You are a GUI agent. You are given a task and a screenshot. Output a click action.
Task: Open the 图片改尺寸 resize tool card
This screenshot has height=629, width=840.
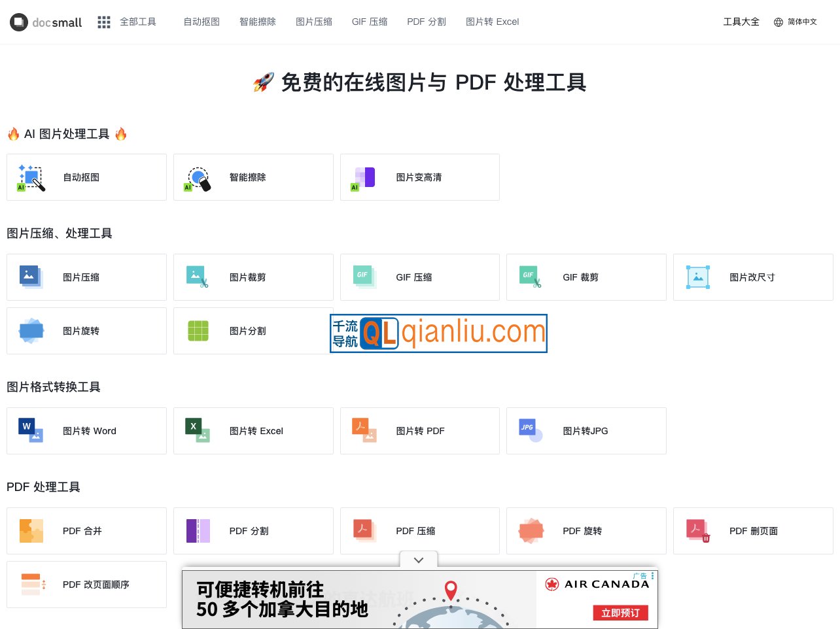[x=752, y=277]
